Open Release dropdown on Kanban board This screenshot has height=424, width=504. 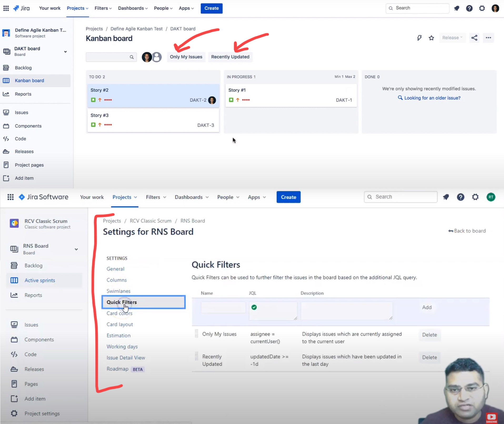tap(452, 38)
